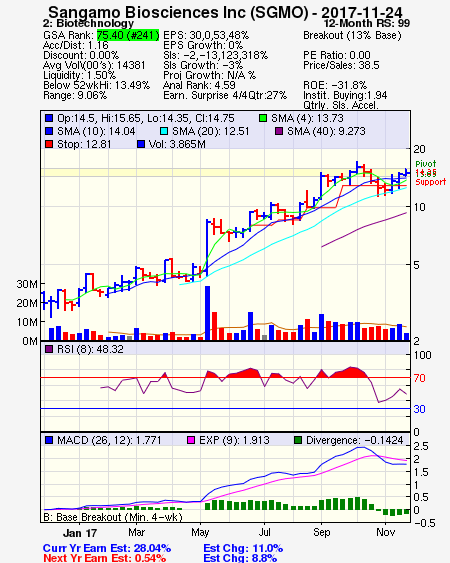Click 'Next Yr Earn Est: 0.54%' text
Screen dimensions: 450x563
coord(105,558)
